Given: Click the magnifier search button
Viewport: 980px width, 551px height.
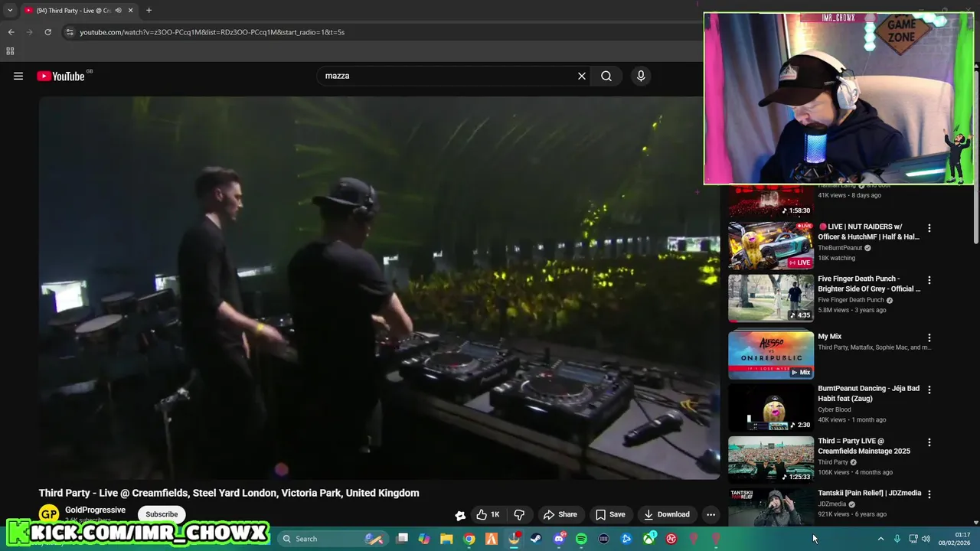Looking at the screenshot, I should pyautogui.click(x=606, y=76).
